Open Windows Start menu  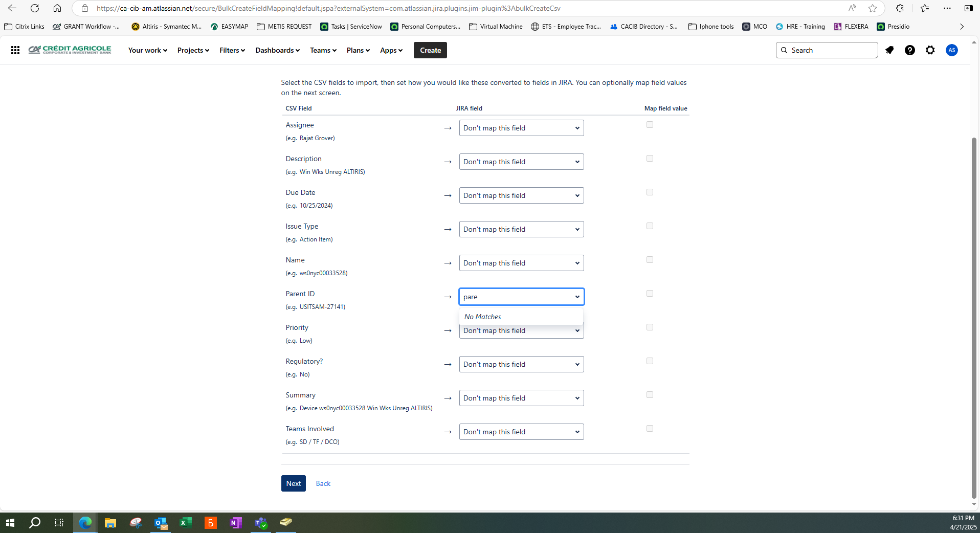click(10, 522)
